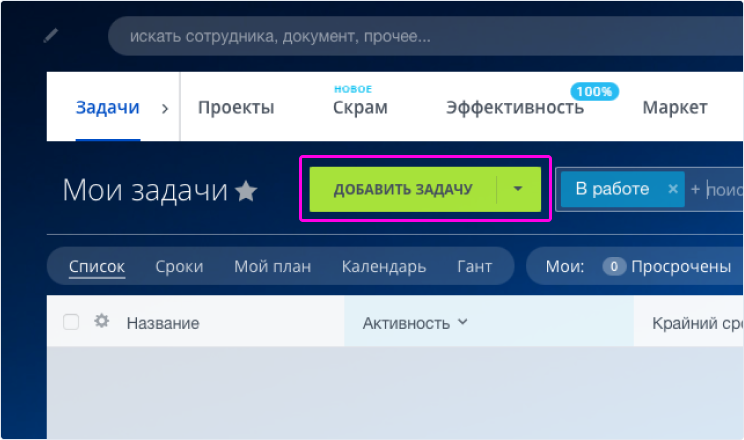744x440 pixels.
Task: Open the Скрам tab
Action: pos(360,108)
